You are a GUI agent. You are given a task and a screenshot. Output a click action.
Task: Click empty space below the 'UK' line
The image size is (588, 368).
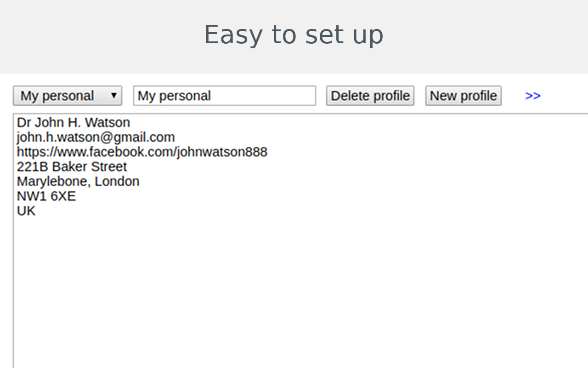point(276,285)
